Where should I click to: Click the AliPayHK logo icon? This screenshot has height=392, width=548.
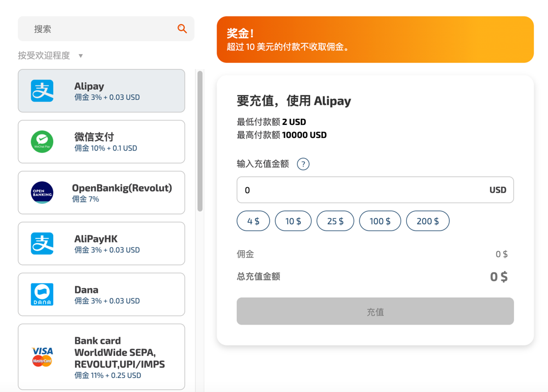click(42, 243)
